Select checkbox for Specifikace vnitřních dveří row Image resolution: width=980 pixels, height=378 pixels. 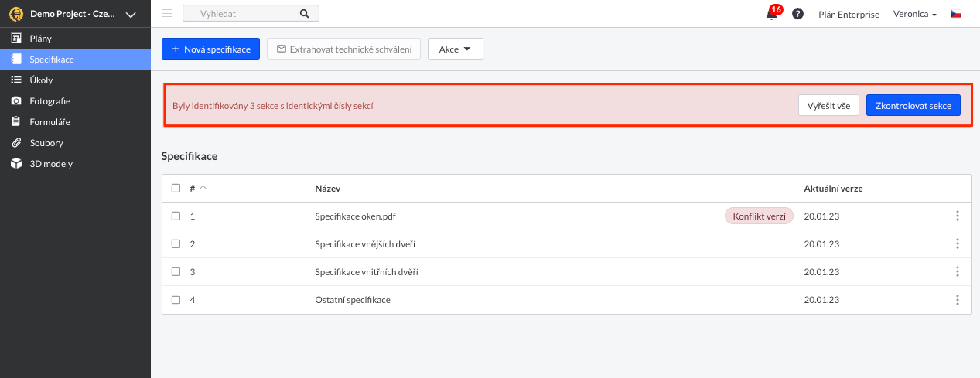[176, 272]
